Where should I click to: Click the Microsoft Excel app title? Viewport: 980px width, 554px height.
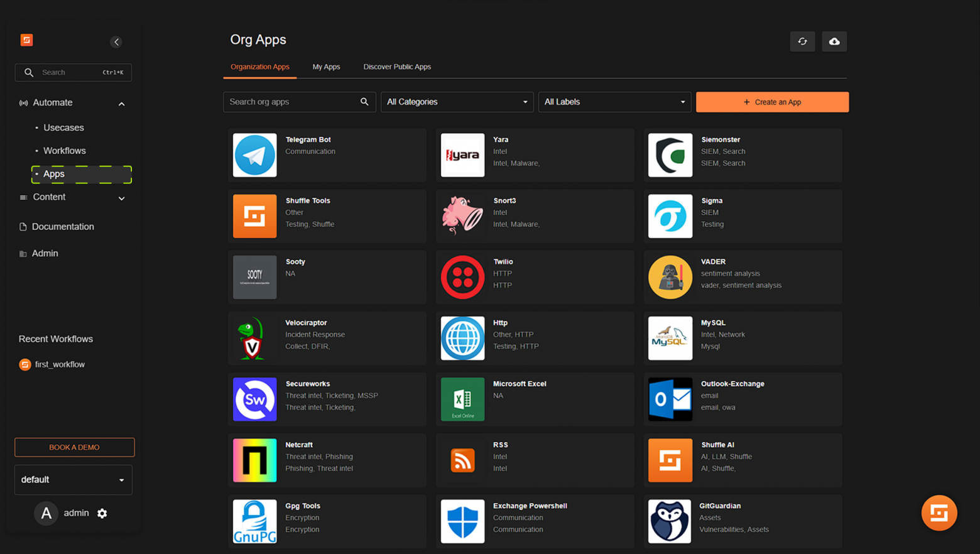point(520,383)
